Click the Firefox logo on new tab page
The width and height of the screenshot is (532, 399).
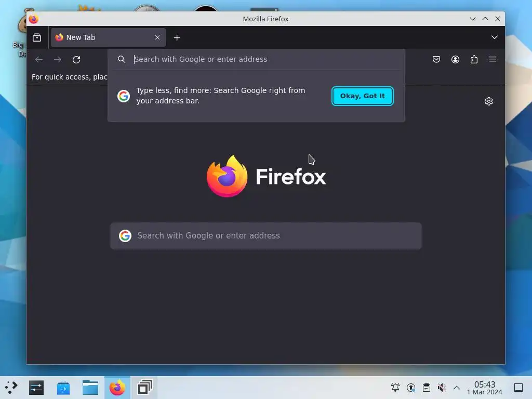tap(266, 176)
